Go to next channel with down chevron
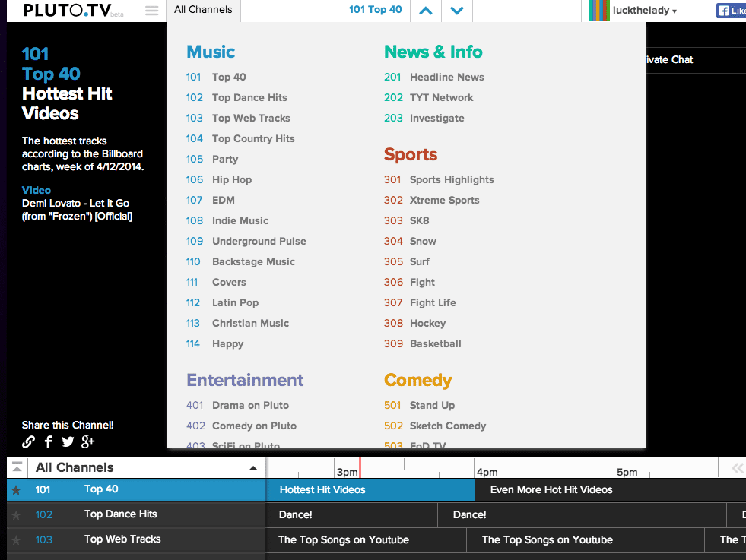The height and width of the screenshot is (560, 746). (457, 11)
